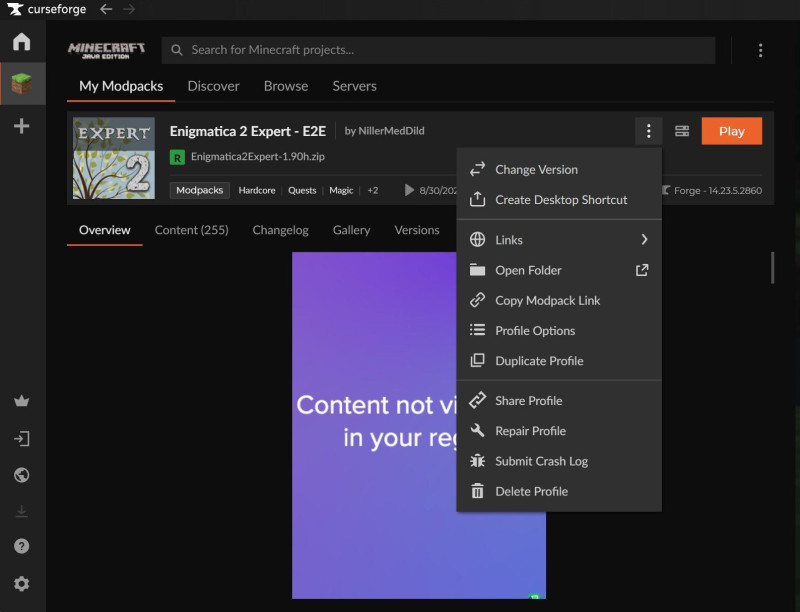The height and width of the screenshot is (612, 800).
Task: Click the Quests category tag
Action: coord(302,190)
